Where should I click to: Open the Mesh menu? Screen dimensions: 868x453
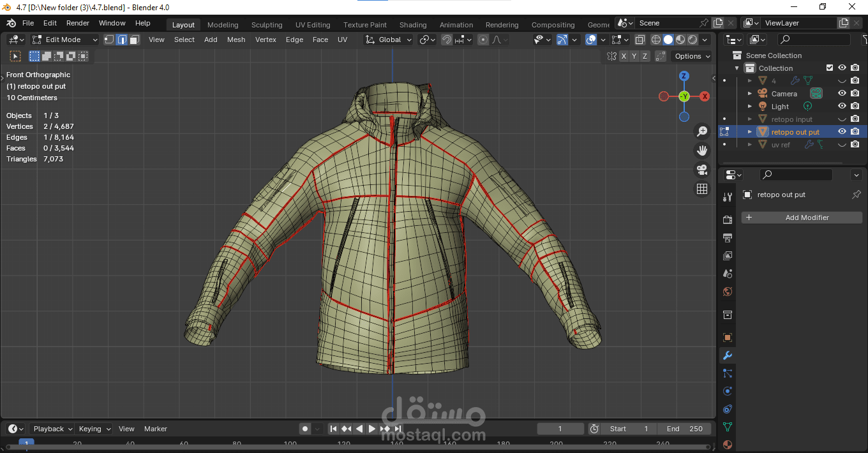tap(236, 40)
